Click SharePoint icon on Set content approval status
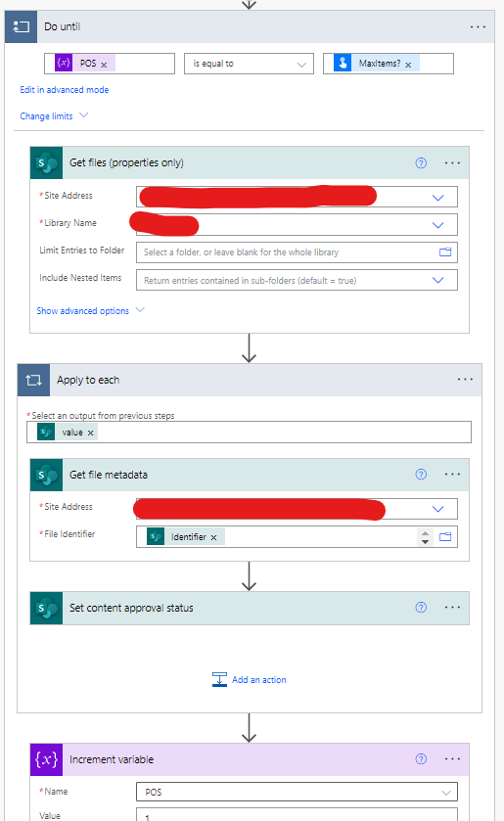Viewport: 504px width, 821px height. 47,608
